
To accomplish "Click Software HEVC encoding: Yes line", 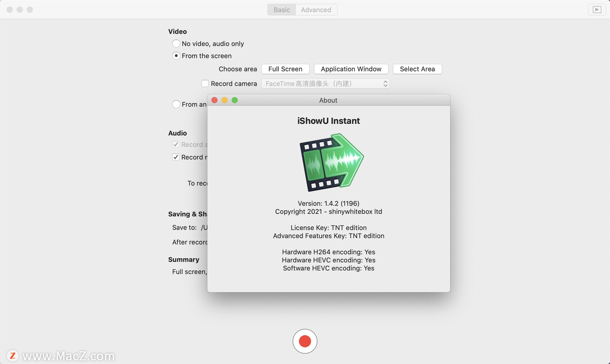I will [x=329, y=268].
